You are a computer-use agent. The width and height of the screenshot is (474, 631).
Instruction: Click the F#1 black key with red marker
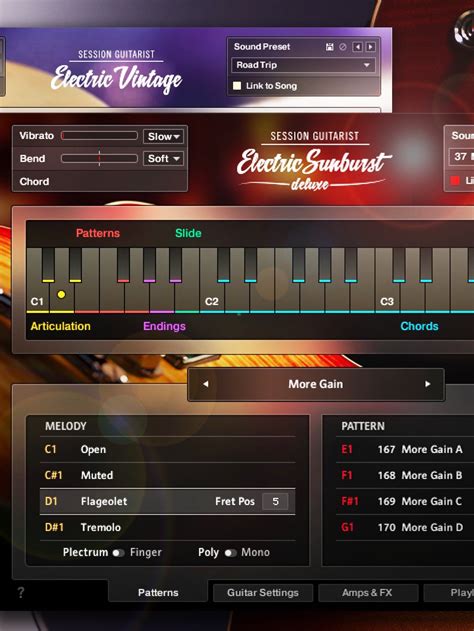[x=123, y=265]
